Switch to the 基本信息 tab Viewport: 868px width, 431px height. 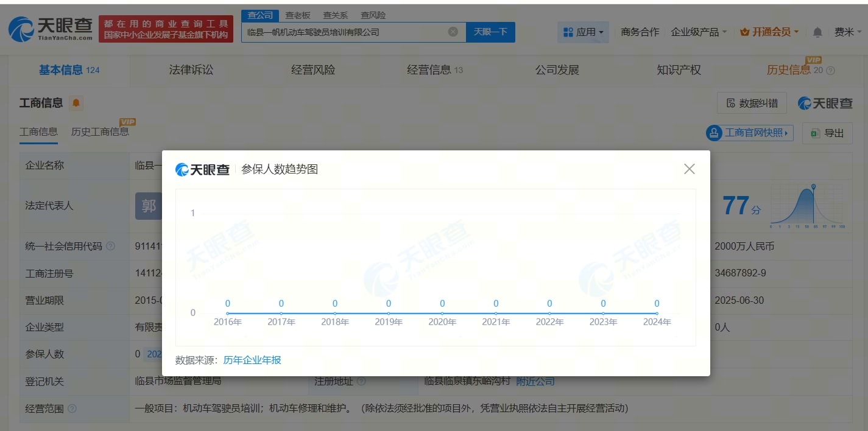pyautogui.click(x=69, y=70)
